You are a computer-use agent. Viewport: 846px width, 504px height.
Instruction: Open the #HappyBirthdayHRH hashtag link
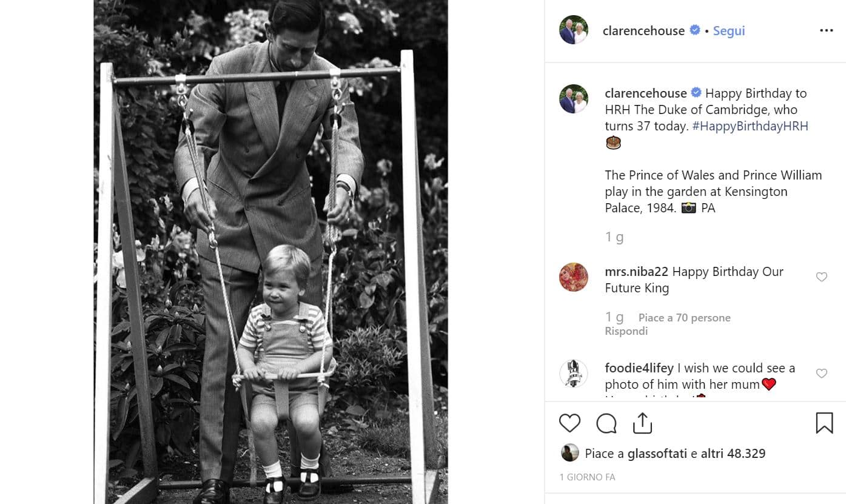[x=750, y=126]
